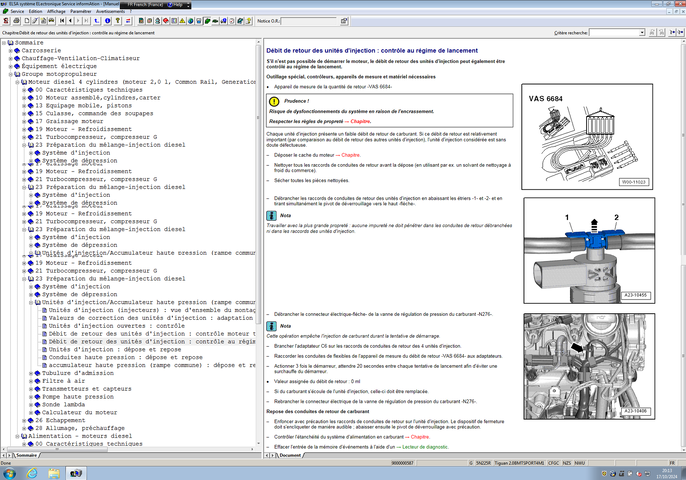
Task: Click the light bulb toolbar icon
Action: click(x=248, y=21)
